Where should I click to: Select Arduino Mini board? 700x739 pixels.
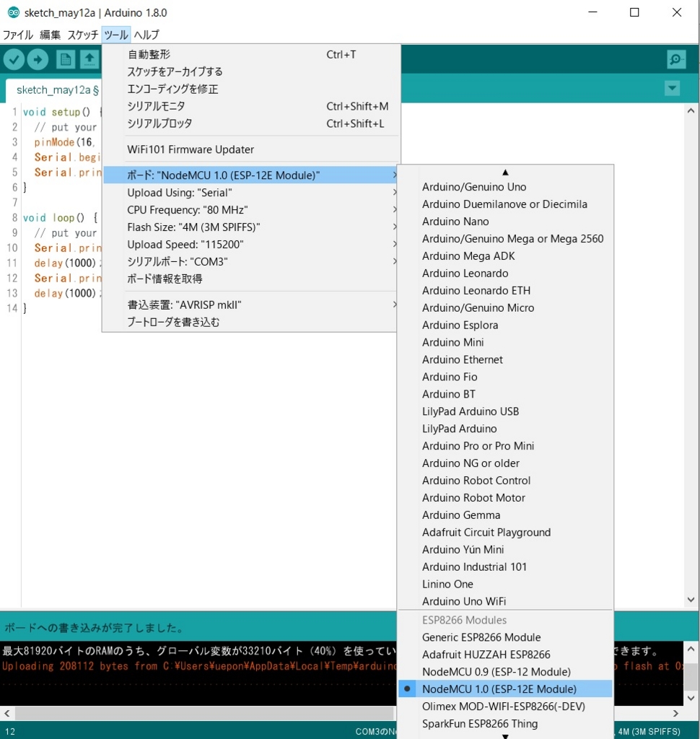pyautogui.click(x=505, y=342)
